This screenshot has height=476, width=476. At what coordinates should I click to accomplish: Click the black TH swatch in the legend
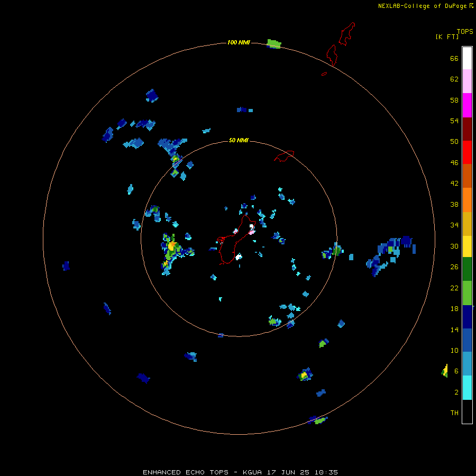(467, 411)
